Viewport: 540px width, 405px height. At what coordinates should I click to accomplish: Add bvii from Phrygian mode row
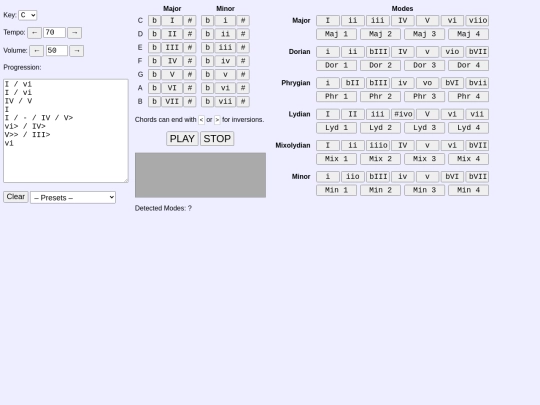pyautogui.click(x=477, y=83)
